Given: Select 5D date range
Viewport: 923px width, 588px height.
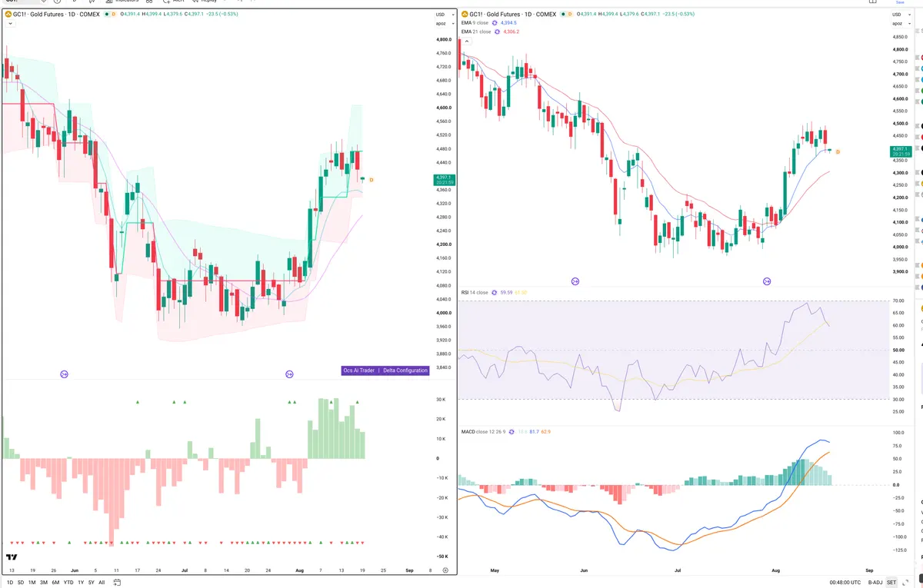Looking at the screenshot, I should coord(20,583).
